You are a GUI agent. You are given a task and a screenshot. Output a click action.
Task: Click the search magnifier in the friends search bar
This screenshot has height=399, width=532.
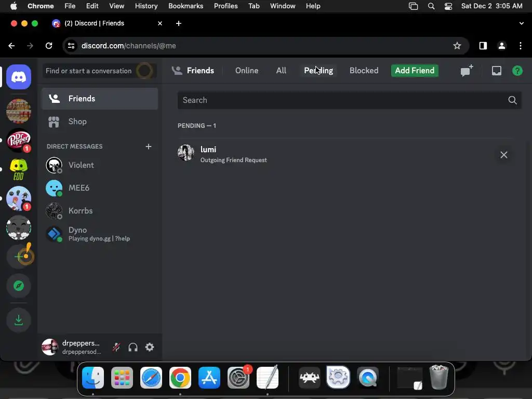pos(512,100)
